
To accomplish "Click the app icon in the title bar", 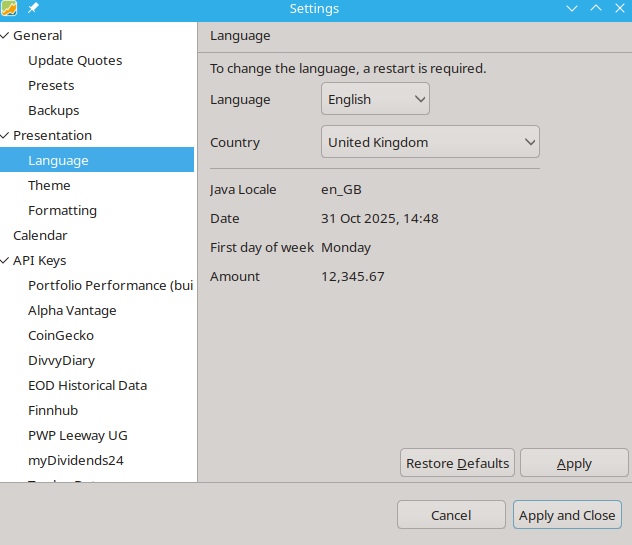I will tap(10, 9).
